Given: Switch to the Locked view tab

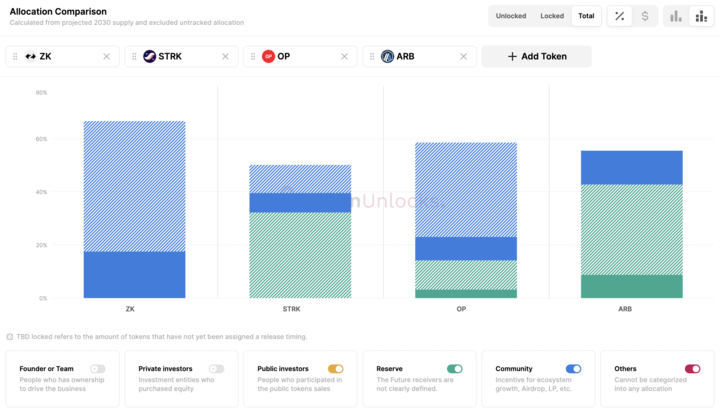Looking at the screenshot, I should click(552, 16).
